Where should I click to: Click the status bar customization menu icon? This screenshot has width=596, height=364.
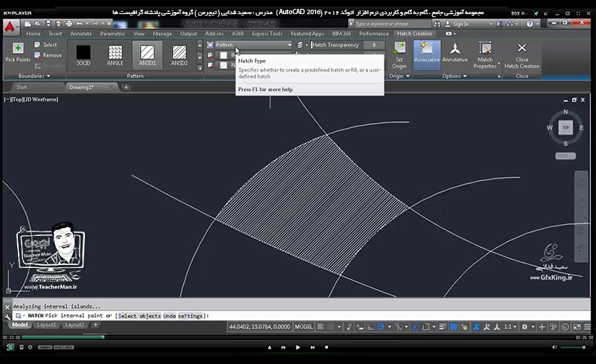click(x=587, y=327)
